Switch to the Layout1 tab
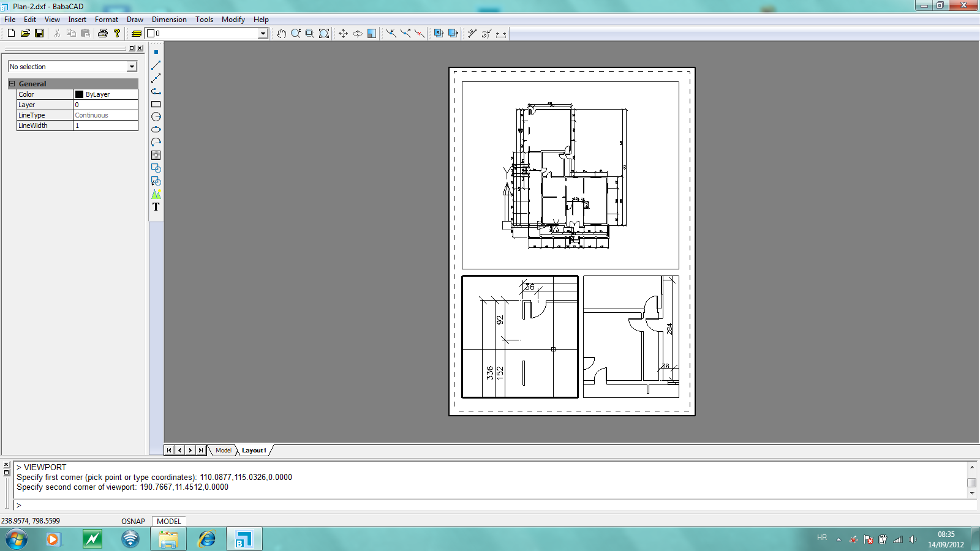Image resolution: width=980 pixels, height=551 pixels. tap(254, 451)
